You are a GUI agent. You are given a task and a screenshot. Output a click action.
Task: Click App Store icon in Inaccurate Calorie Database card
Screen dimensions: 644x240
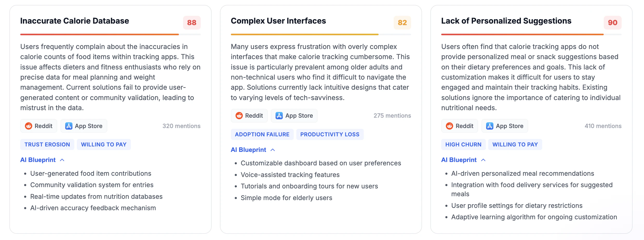click(69, 126)
